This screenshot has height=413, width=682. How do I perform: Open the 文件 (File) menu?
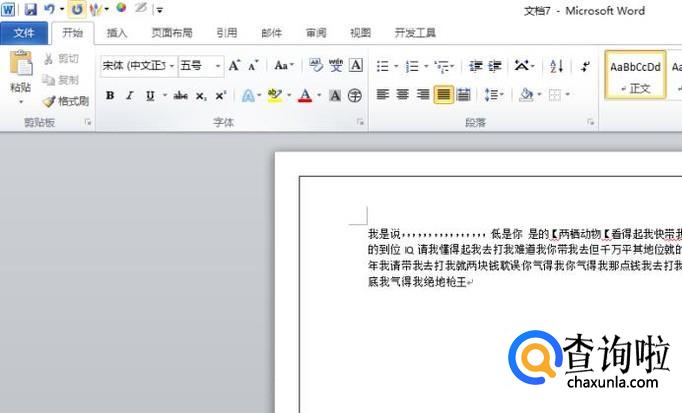pyautogui.click(x=24, y=33)
